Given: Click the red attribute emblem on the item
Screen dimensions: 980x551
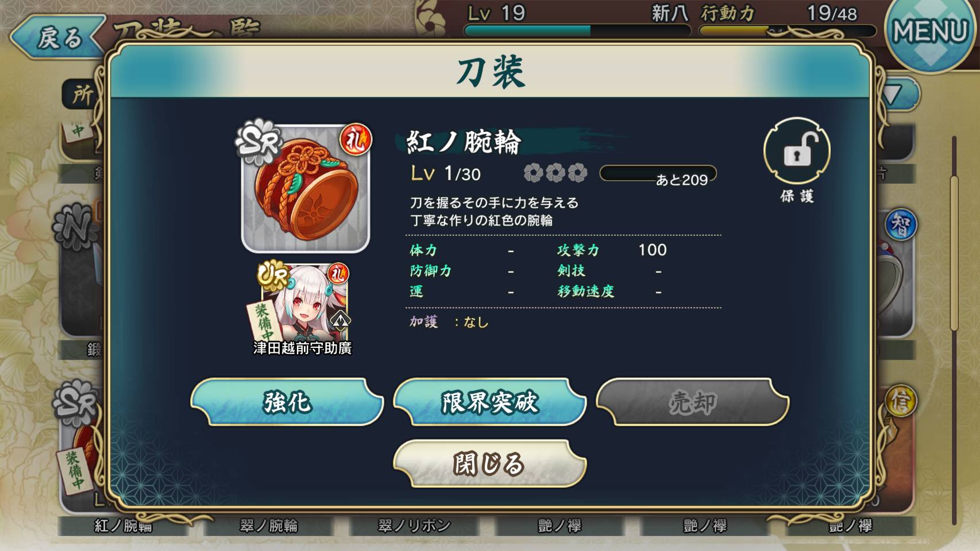Looking at the screenshot, I should pyautogui.click(x=356, y=139).
